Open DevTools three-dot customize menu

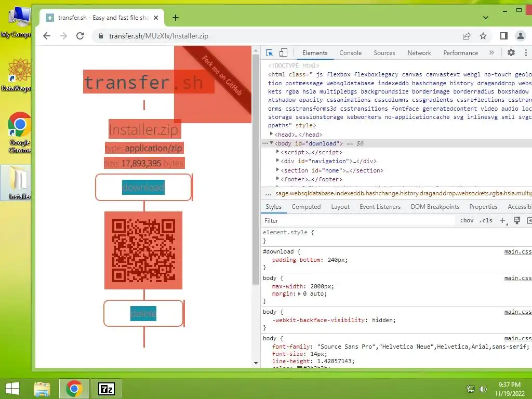click(526, 52)
